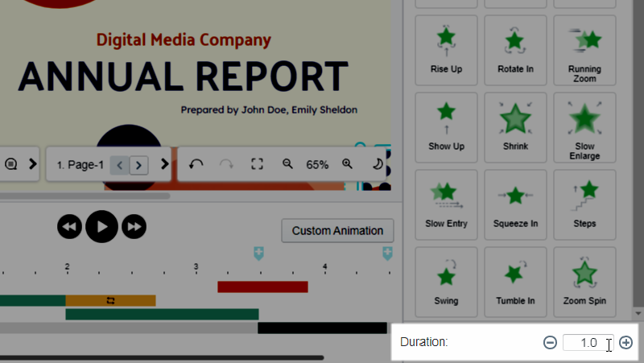Apply the Running Zoom animation

pyautogui.click(x=584, y=50)
